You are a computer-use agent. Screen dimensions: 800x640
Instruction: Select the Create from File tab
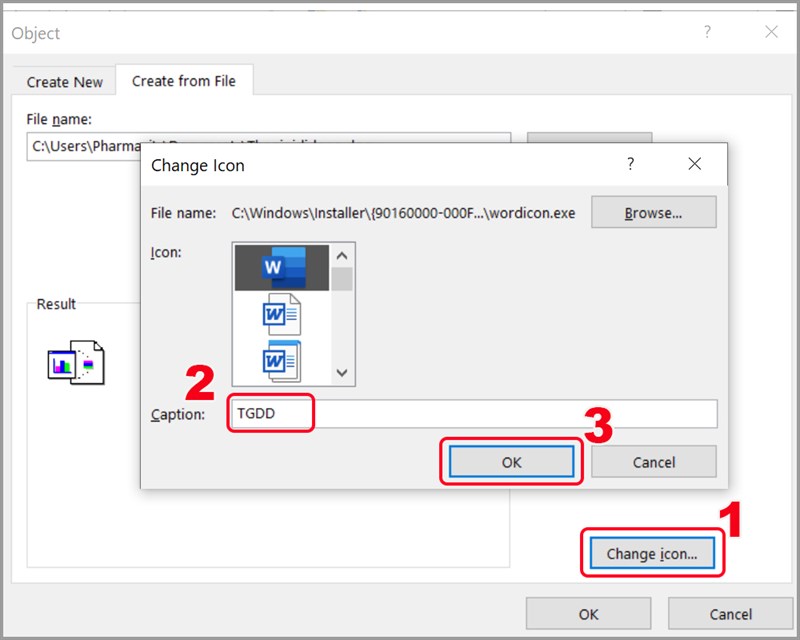[x=184, y=81]
